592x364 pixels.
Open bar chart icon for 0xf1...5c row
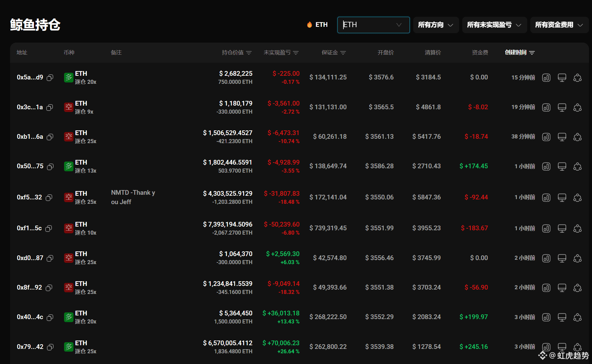click(546, 229)
